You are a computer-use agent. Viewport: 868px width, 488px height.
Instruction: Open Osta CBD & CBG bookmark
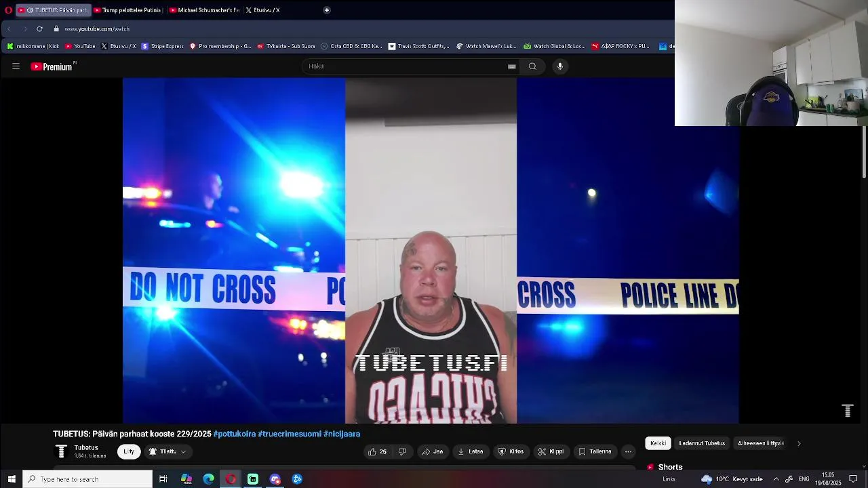pos(352,46)
